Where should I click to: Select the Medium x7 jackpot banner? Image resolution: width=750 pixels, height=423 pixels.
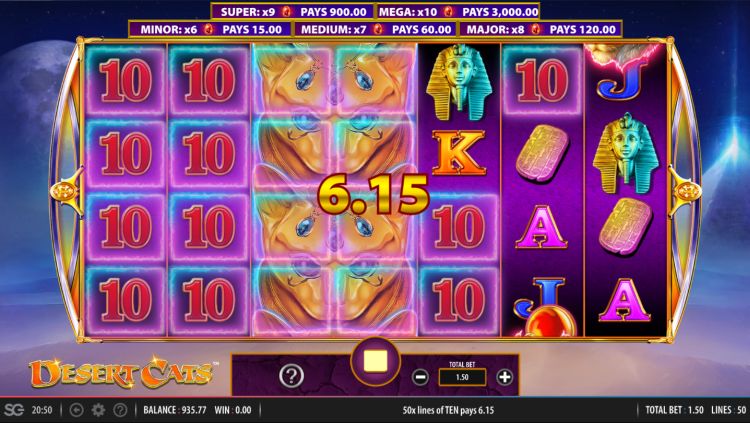coord(375,29)
